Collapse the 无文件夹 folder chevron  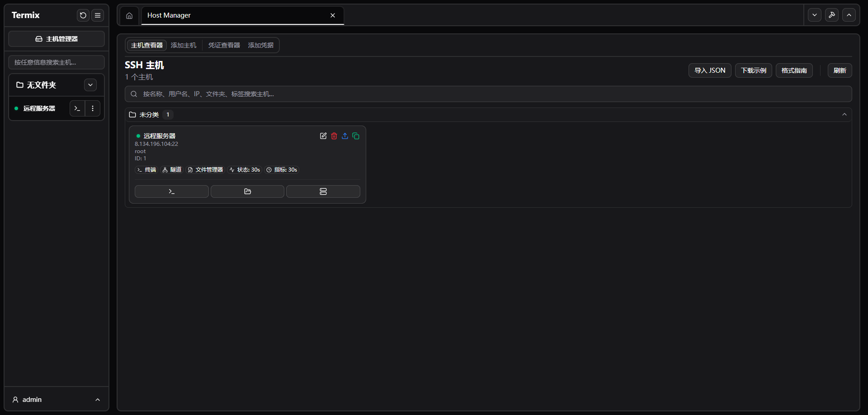pos(90,85)
